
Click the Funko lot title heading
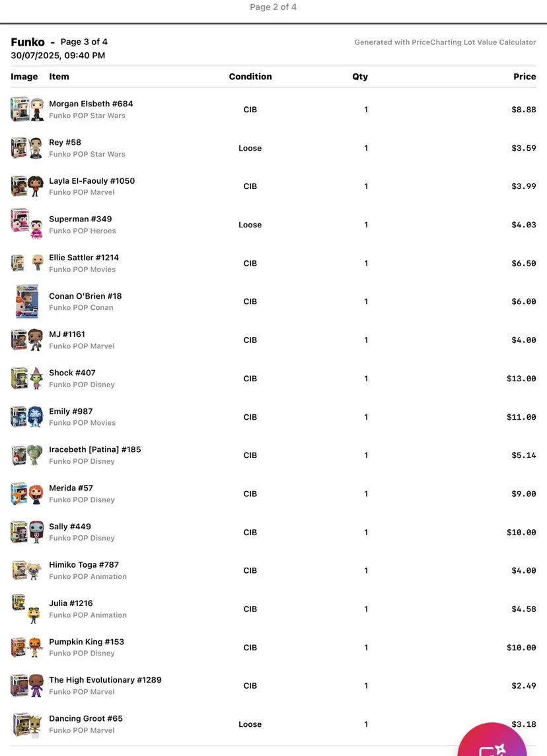point(28,42)
